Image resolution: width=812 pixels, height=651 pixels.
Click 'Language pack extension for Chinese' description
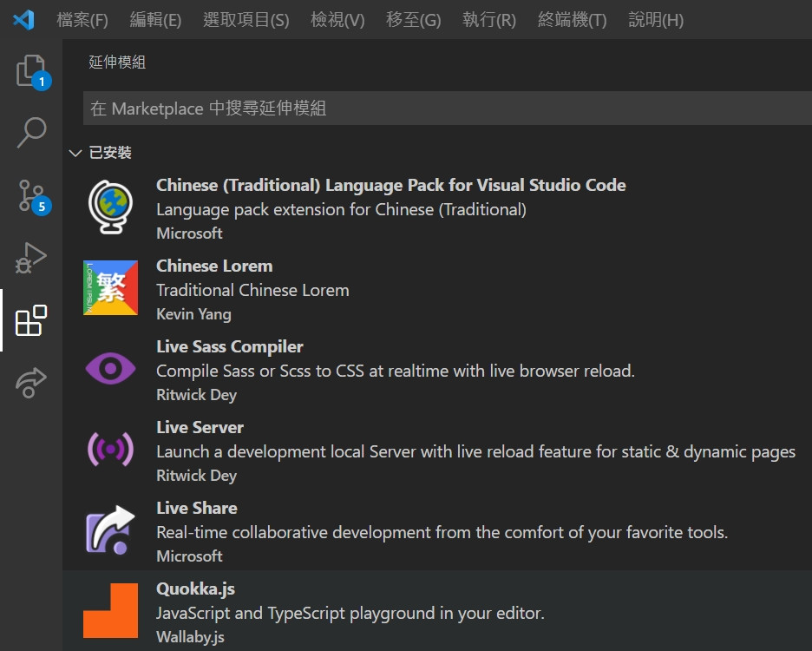341,210
